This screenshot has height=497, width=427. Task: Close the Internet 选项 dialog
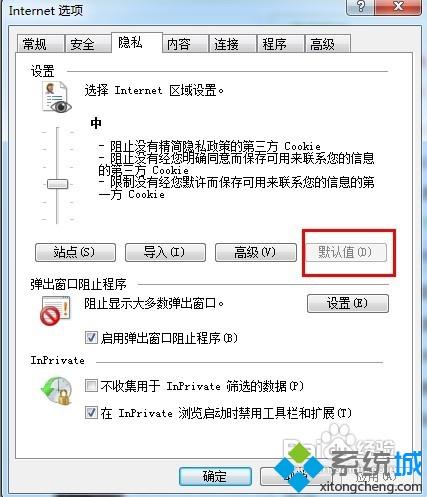point(399,7)
